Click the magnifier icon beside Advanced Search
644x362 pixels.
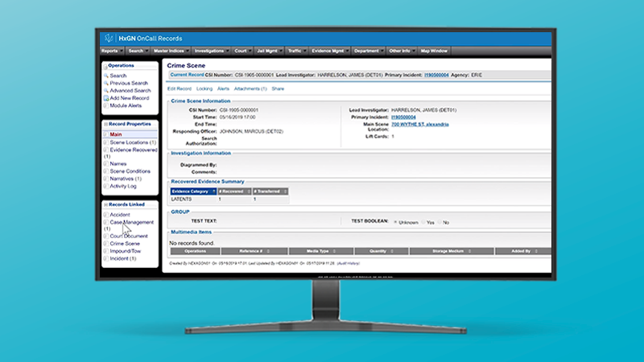[x=106, y=90]
